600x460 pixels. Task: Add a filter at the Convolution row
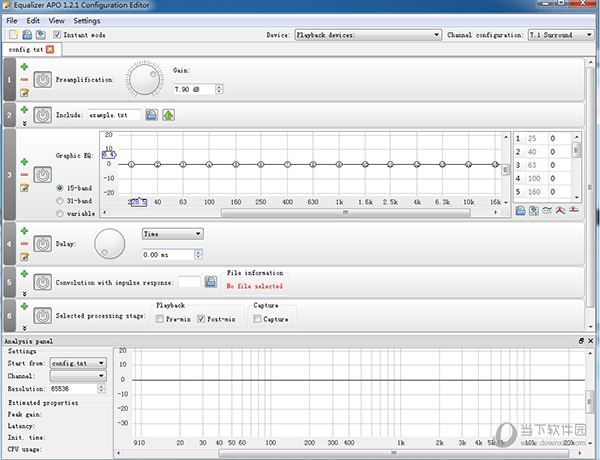tap(24, 274)
